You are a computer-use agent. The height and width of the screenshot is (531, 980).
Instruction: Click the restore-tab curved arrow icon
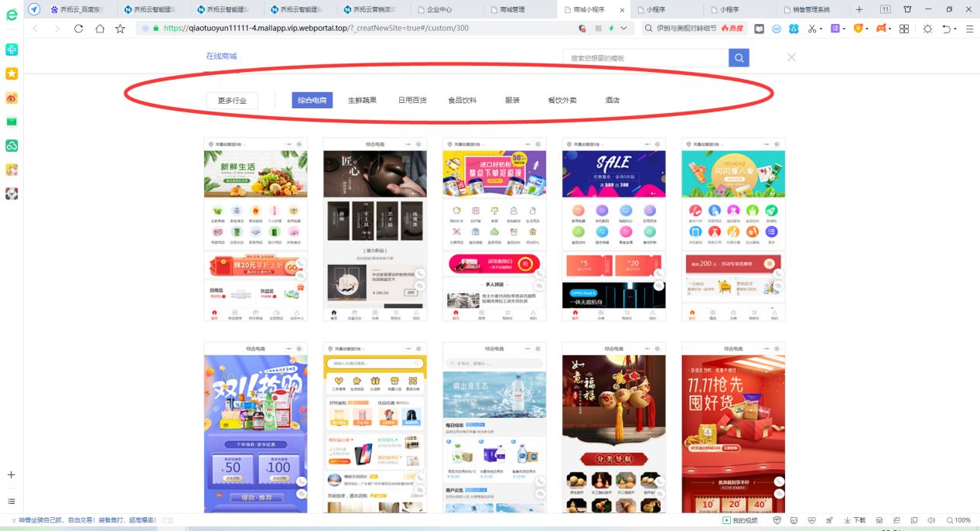[947, 29]
